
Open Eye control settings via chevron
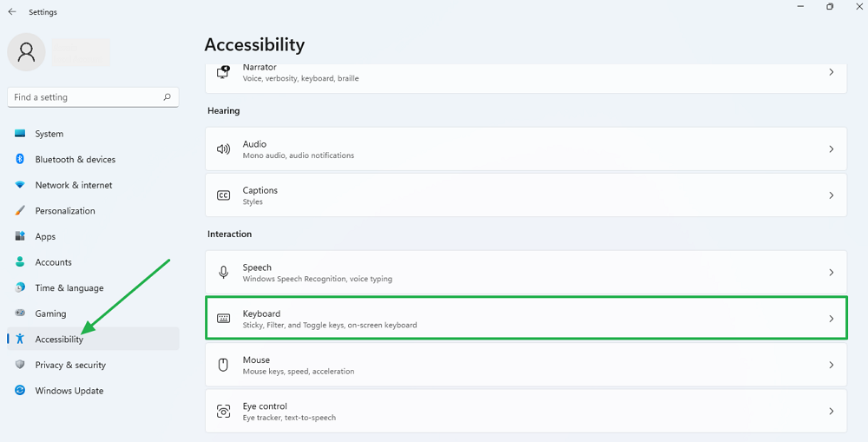(x=831, y=411)
